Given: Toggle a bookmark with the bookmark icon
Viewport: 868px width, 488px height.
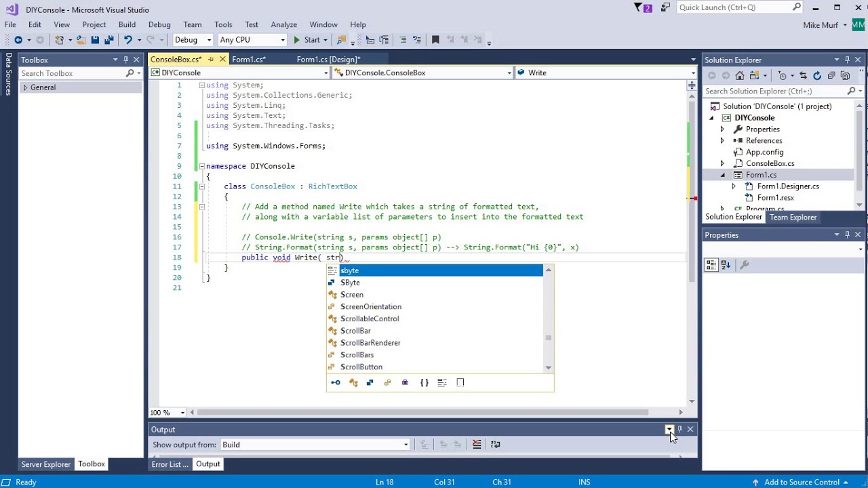Looking at the screenshot, I should [435, 40].
